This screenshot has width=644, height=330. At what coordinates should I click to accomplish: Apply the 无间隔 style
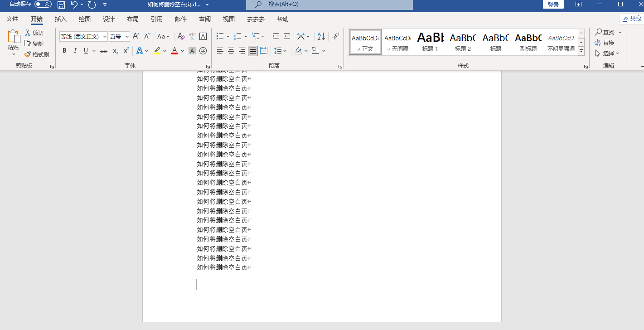coord(397,42)
